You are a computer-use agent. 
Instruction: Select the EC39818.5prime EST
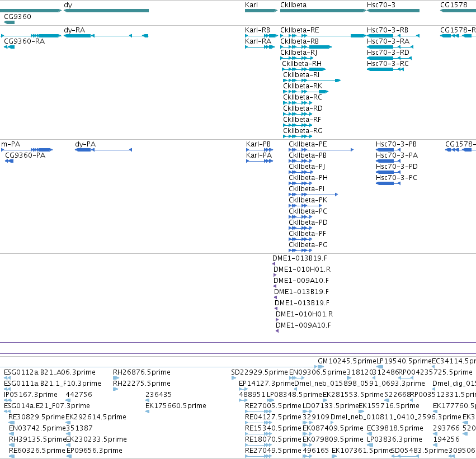[395, 428]
